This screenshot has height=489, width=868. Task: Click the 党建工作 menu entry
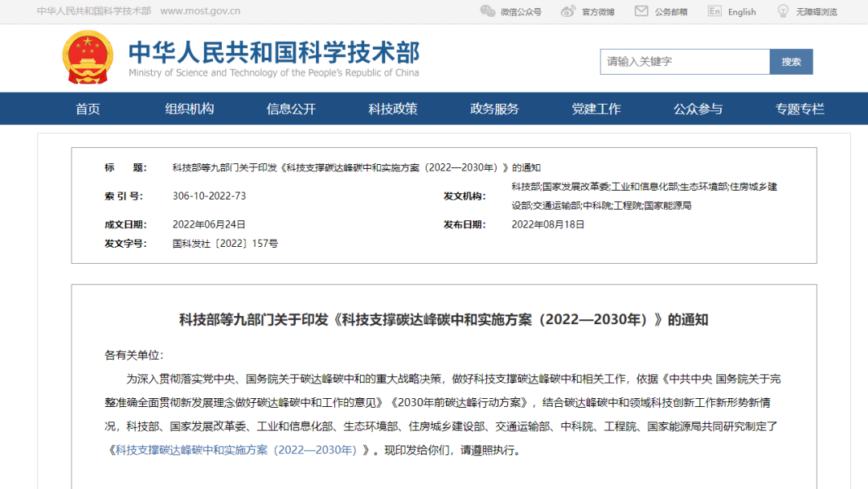pos(596,109)
